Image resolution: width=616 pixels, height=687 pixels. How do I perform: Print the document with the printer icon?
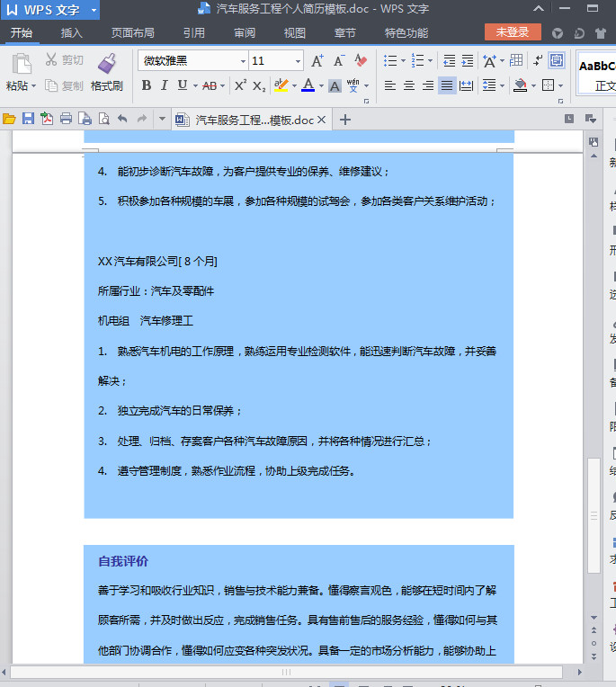tap(67, 119)
